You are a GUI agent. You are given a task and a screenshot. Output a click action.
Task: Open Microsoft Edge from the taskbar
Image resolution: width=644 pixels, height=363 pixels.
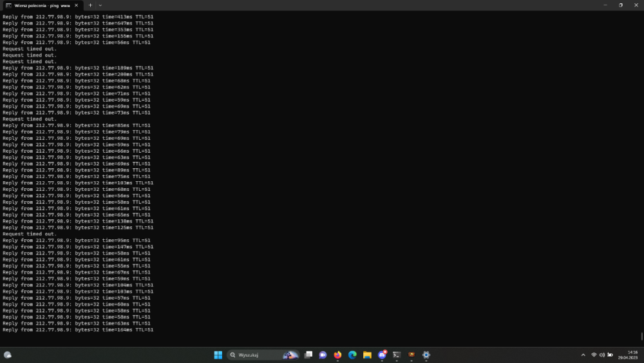352,355
